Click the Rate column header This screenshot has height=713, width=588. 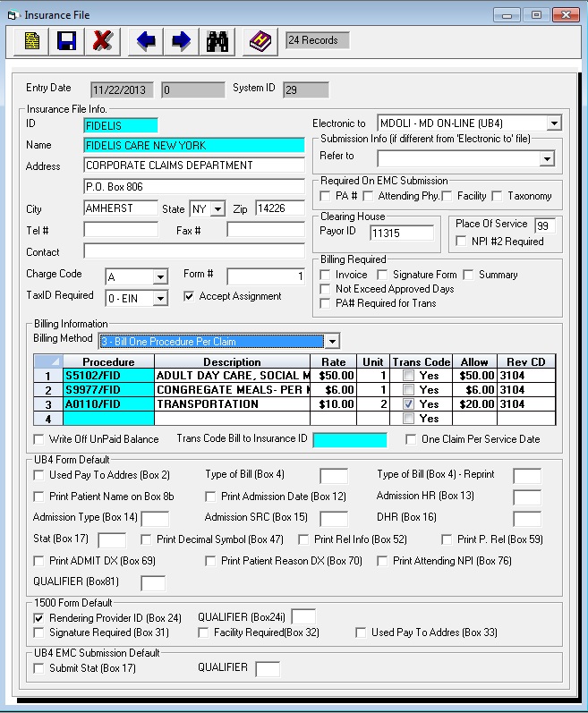tap(333, 362)
